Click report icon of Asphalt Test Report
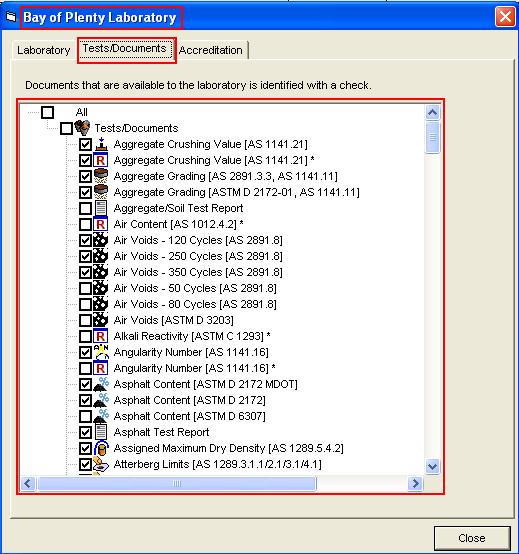Viewport: 519px width, 554px height. click(x=101, y=432)
